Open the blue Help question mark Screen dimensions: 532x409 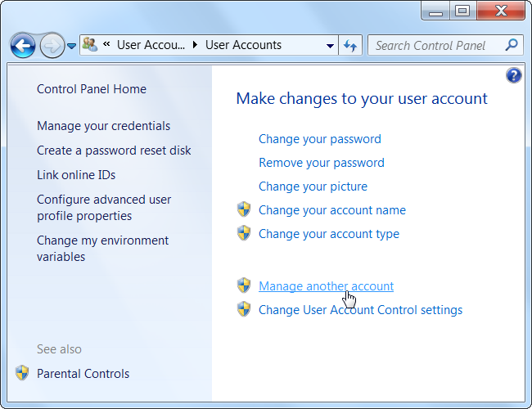coord(514,75)
